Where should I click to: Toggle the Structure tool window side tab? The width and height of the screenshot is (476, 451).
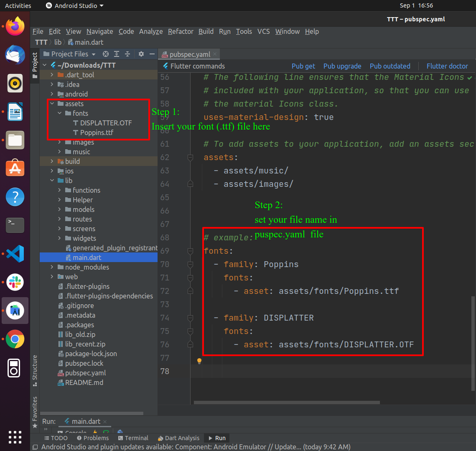(x=35, y=370)
